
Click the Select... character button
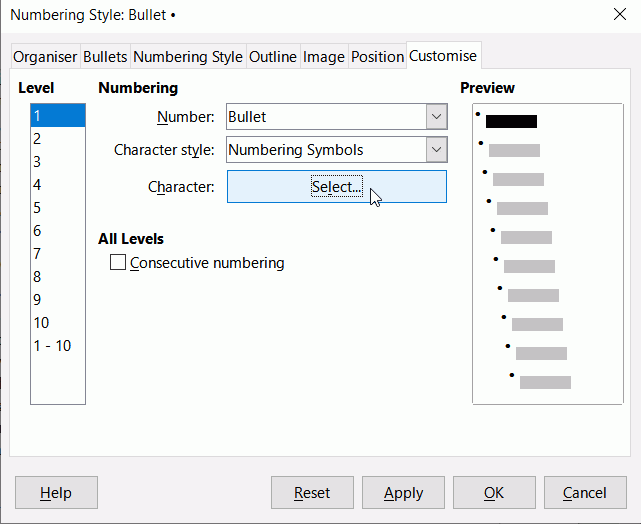click(337, 186)
